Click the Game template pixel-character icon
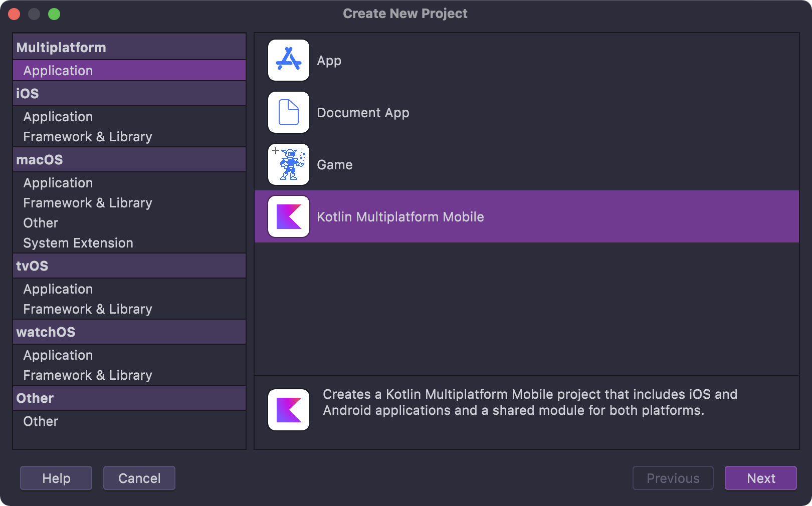Screen dimensions: 812x506 [289, 164]
